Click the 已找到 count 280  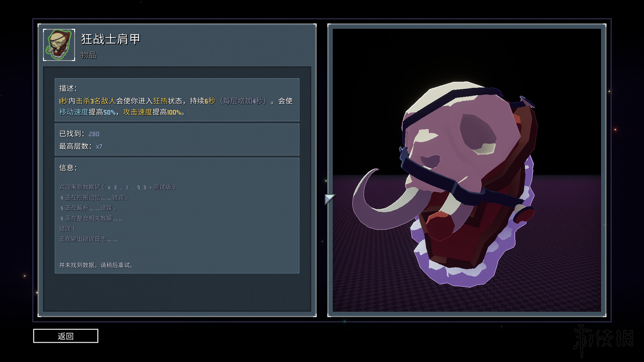click(x=94, y=134)
